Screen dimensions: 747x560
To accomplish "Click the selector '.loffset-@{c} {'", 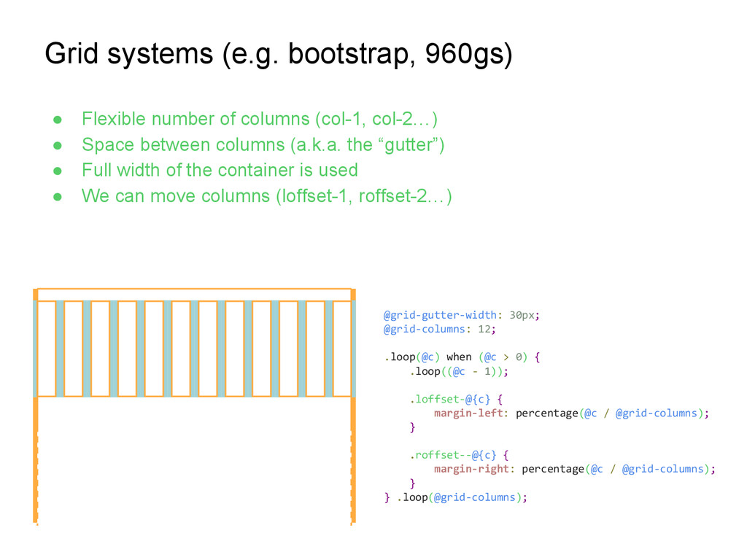I will coord(456,399).
